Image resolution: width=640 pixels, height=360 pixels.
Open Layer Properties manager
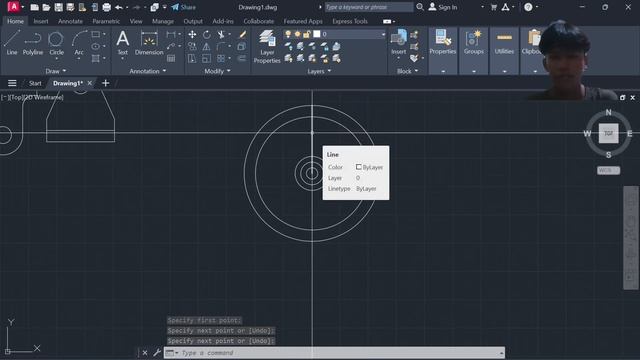267,47
